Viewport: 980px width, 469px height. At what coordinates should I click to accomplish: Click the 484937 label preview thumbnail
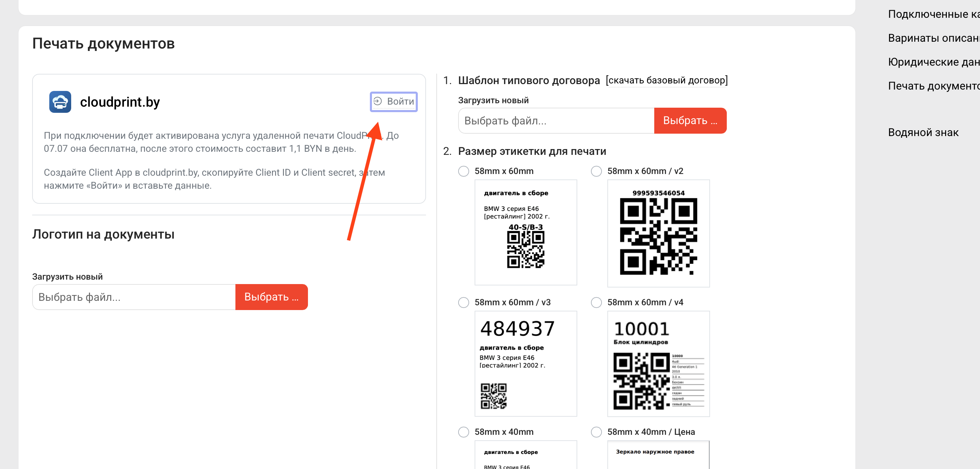pos(525,363)
